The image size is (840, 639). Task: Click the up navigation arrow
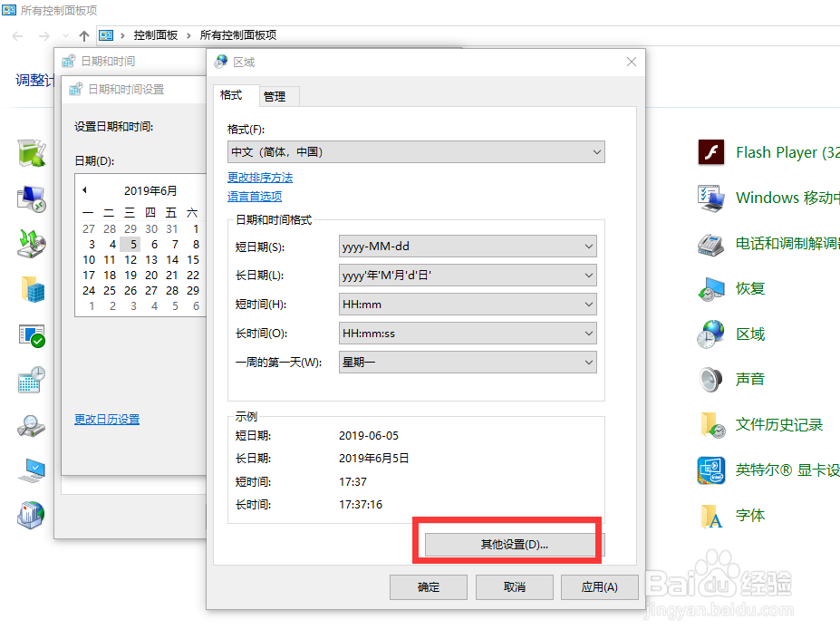(84, 35)
